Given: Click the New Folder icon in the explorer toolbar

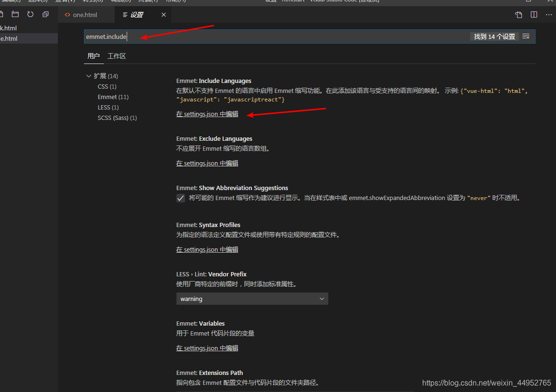Looking at the screenshot, I should click(x=15, y=14).
